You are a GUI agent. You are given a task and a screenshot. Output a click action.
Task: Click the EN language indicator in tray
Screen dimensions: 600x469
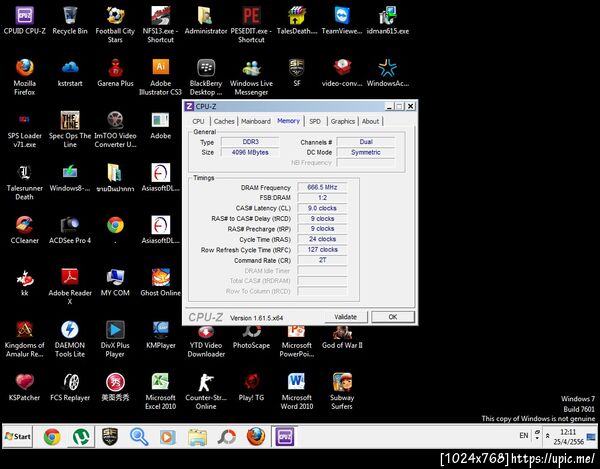(523, 435)
